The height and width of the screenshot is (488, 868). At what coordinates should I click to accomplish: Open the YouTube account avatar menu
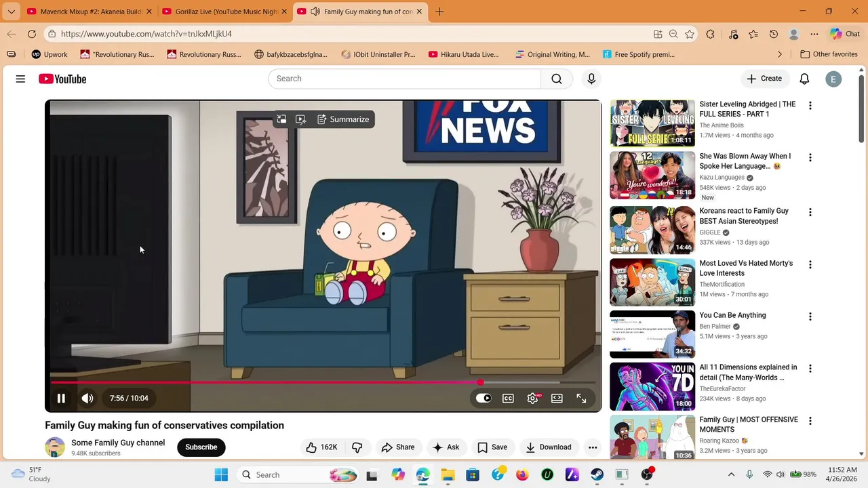833,79
